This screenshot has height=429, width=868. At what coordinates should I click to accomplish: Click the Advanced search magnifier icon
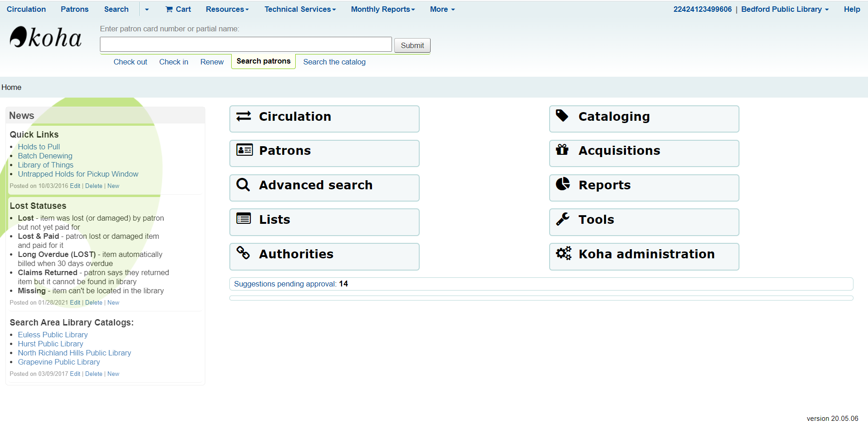point(243,184)
